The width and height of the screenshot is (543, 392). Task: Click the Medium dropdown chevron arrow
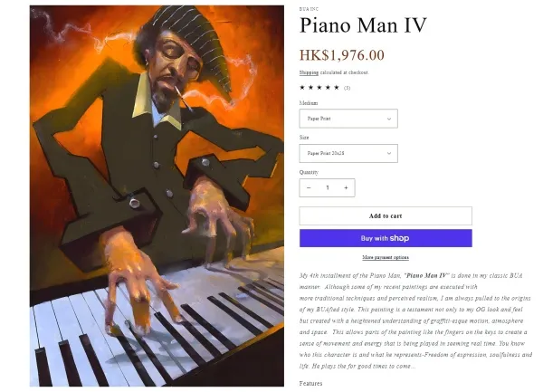coord(389,119)
